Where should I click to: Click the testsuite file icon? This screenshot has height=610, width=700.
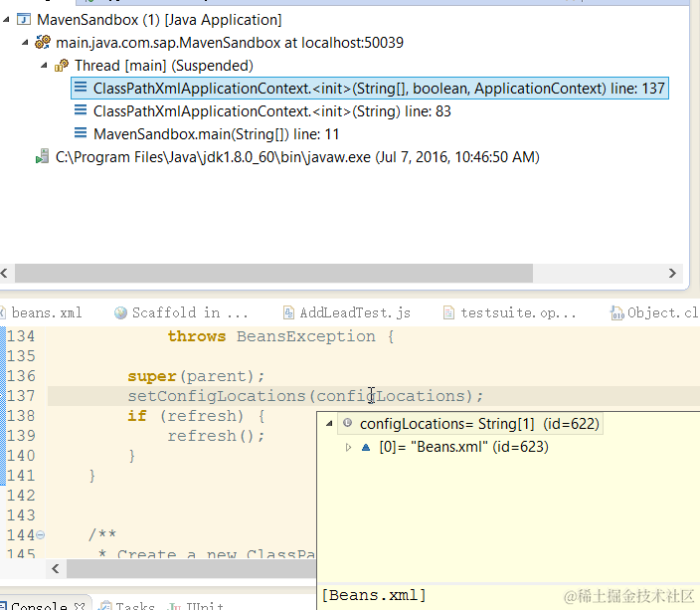tap(448, 312)
